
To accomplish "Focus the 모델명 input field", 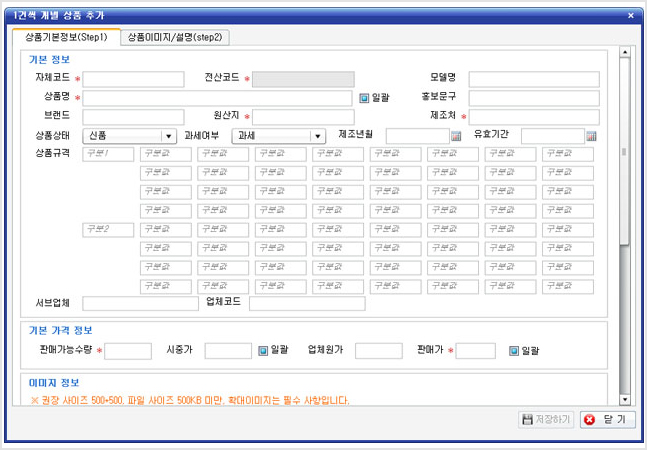I will coord(533,79).
